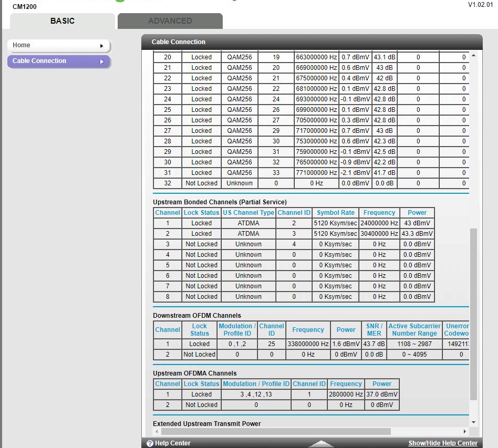Click the arrow icon on Cable Connection
Screen dimensions: 498x448
101,61
